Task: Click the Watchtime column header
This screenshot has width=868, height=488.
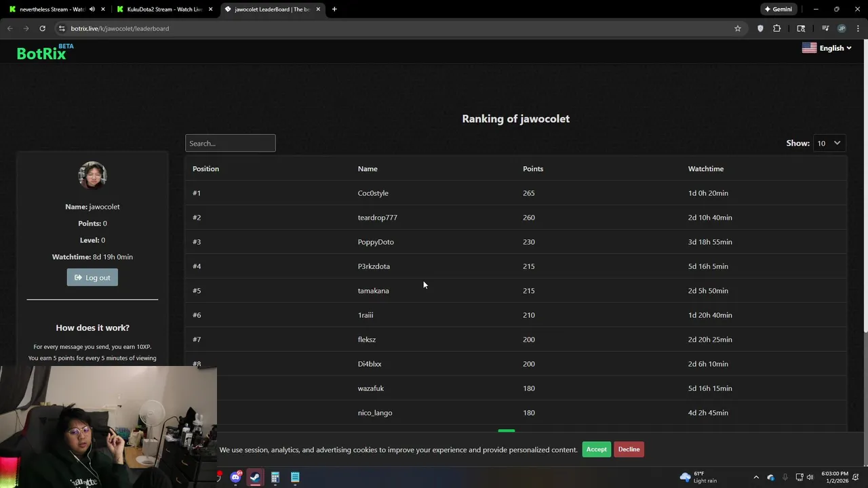Action: point(706,169)
